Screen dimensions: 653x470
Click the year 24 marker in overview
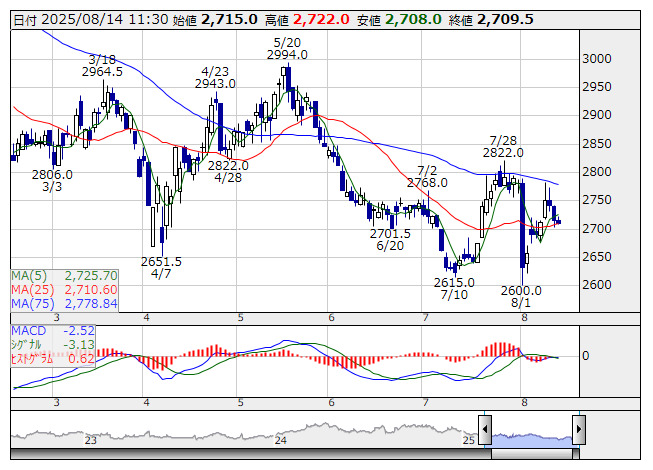click(281, 440)
